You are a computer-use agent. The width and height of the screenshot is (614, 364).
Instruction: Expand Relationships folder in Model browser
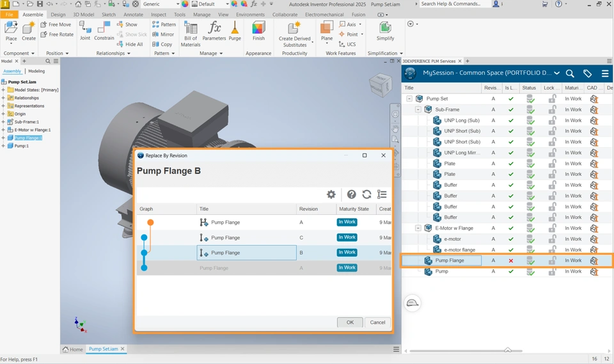[x=3, y=98]
